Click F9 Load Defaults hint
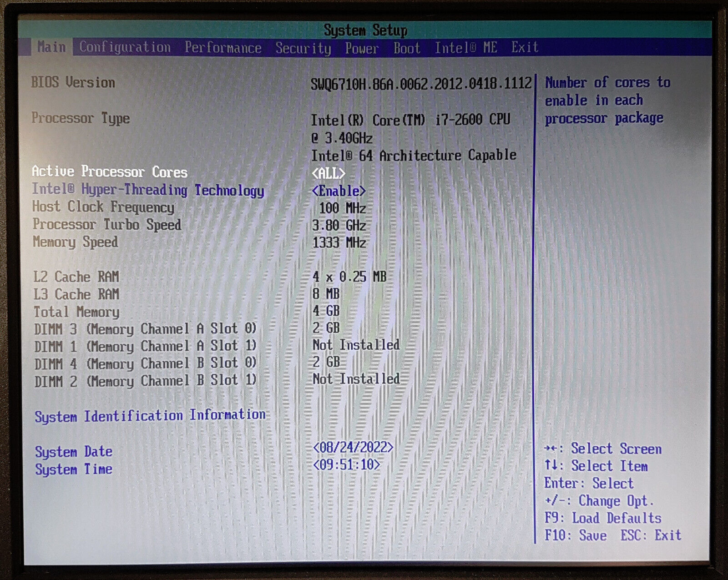 click(603, 518)
